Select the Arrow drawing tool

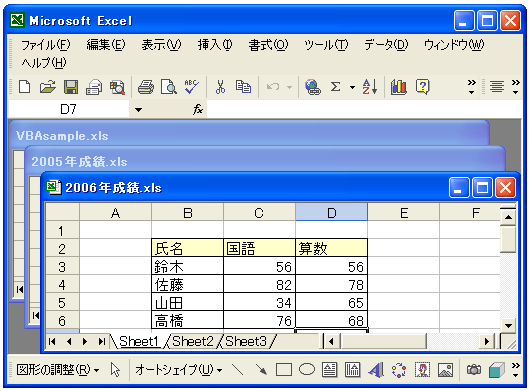tap(261, 369)
